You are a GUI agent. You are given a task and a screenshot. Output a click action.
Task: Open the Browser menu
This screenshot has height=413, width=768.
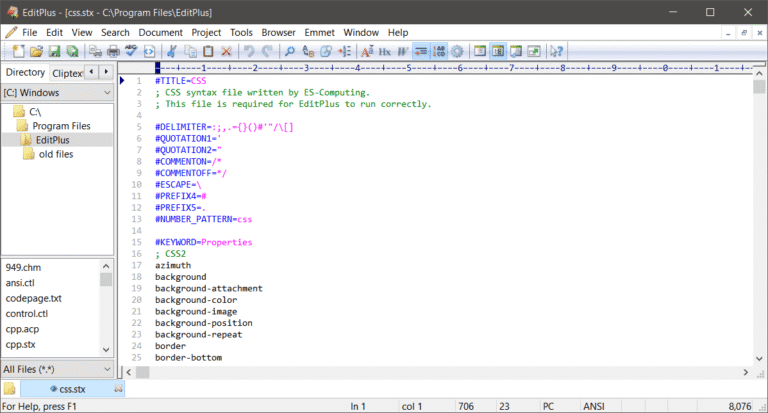[278, 33]
